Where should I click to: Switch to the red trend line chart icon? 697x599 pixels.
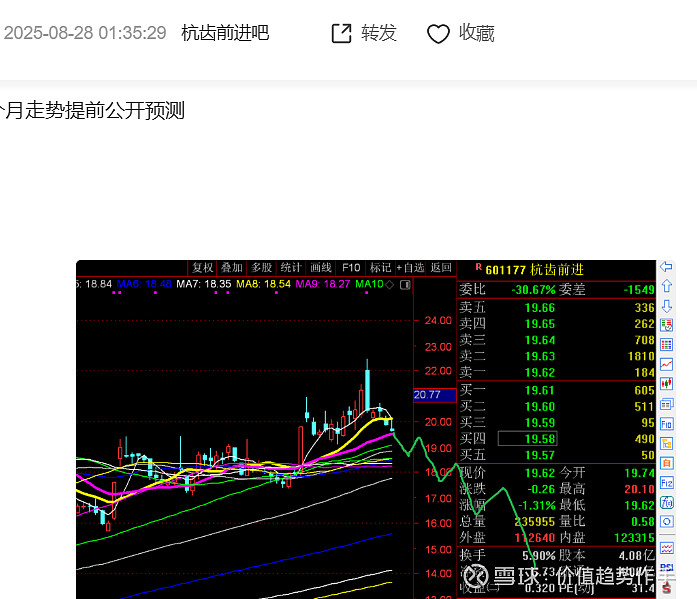click(666, 364)
